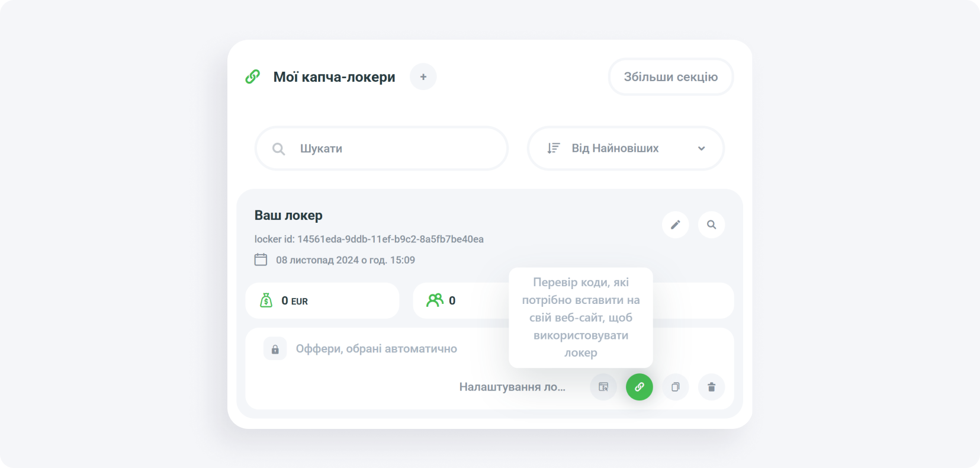The image size is (980, 468).
Task: Delete the locker with the trash icon
Action: pos(711,387)
